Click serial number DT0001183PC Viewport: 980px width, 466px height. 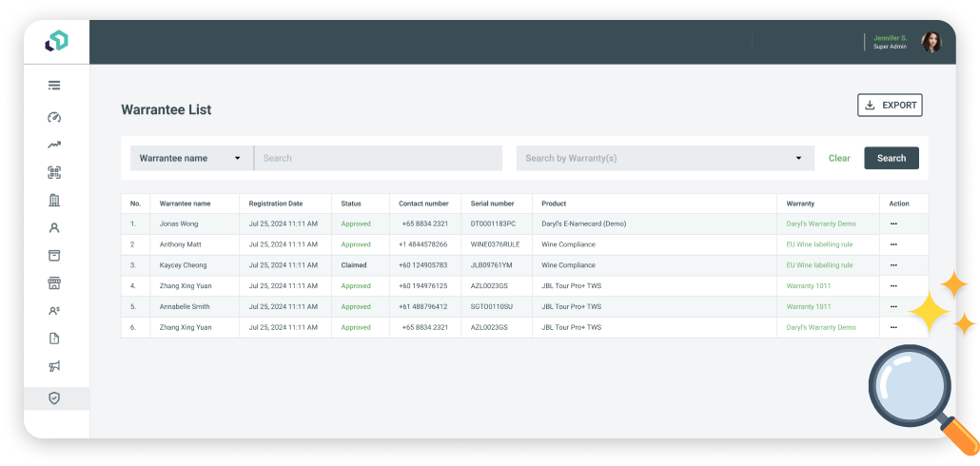coord(493,223)
